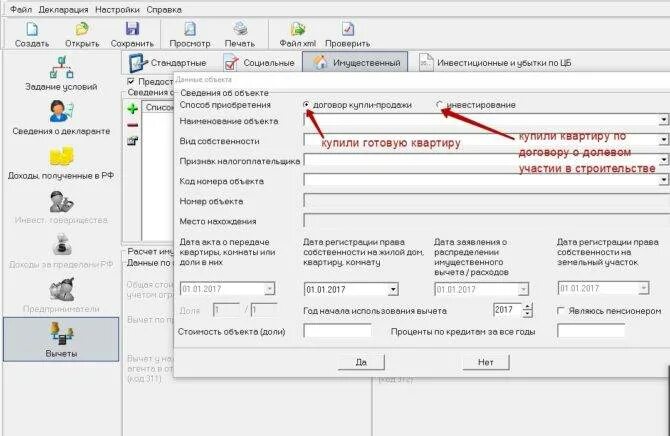Open a file with Открыть icon
The height and width of the screenshot is (436, 670).
pos(82,29)
